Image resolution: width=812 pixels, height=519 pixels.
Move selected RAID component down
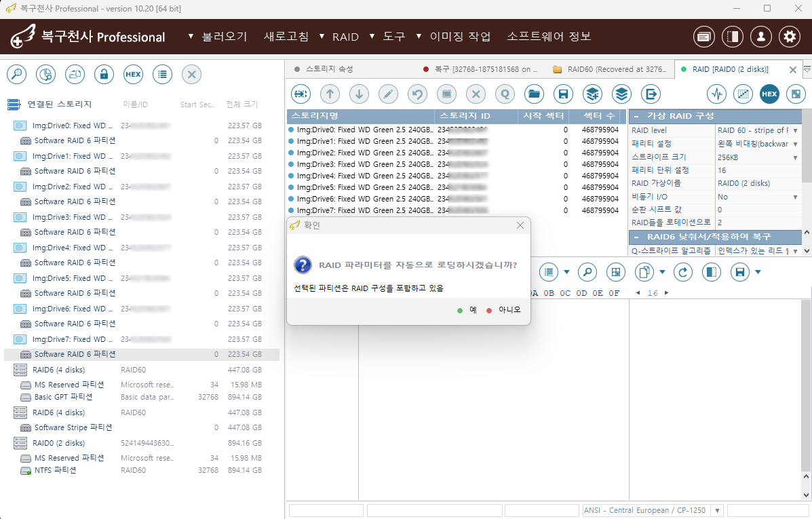coord(359,94)
